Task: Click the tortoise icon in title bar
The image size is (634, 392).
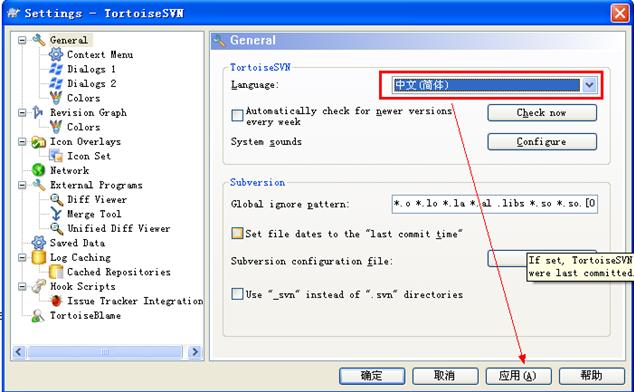Action: click(13, 13)
